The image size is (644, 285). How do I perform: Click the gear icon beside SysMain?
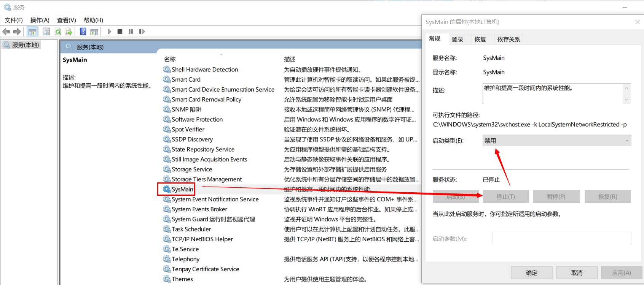point(167,189)
